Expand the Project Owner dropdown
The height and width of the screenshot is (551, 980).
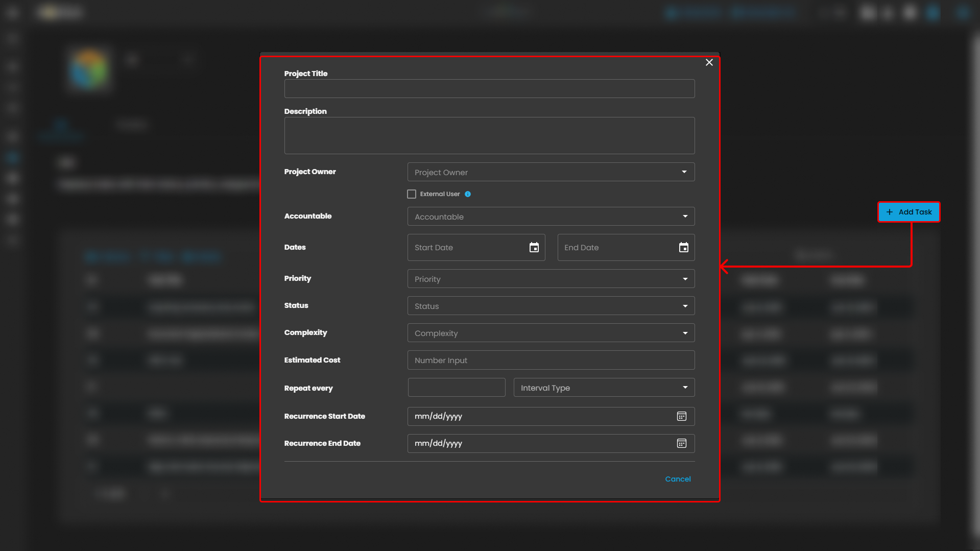click(551, 172)
